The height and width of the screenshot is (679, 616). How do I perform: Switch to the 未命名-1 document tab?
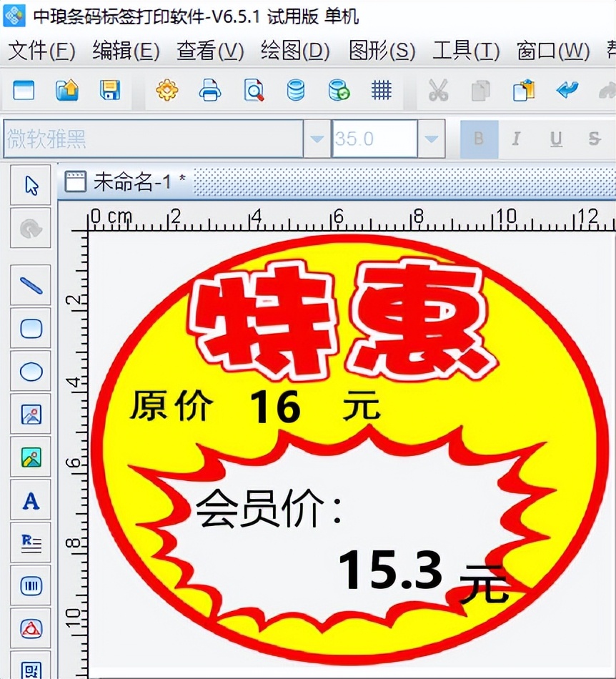pos(126,182)
